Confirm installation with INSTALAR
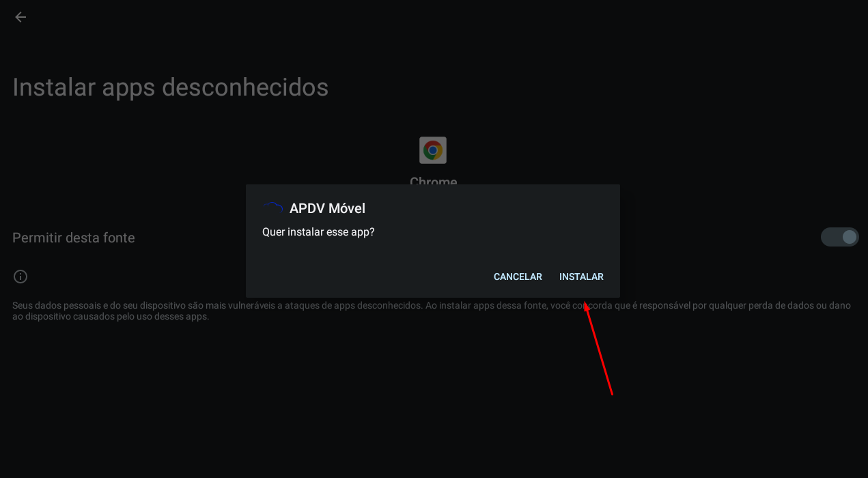The height and width of the screenshot is (478, 868). point(581,277)
